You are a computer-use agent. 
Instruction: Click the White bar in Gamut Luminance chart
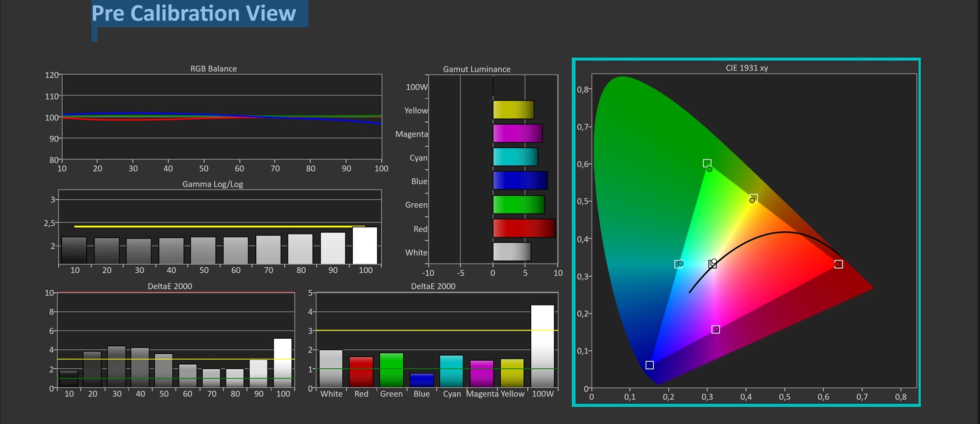tap(511, 252)
